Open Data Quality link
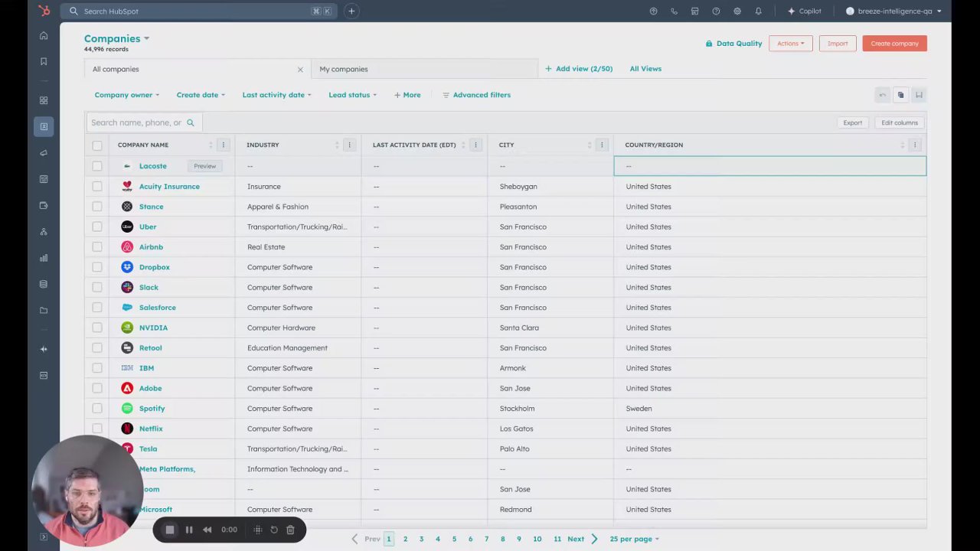The image size is (980, 551). coord(733,44)
